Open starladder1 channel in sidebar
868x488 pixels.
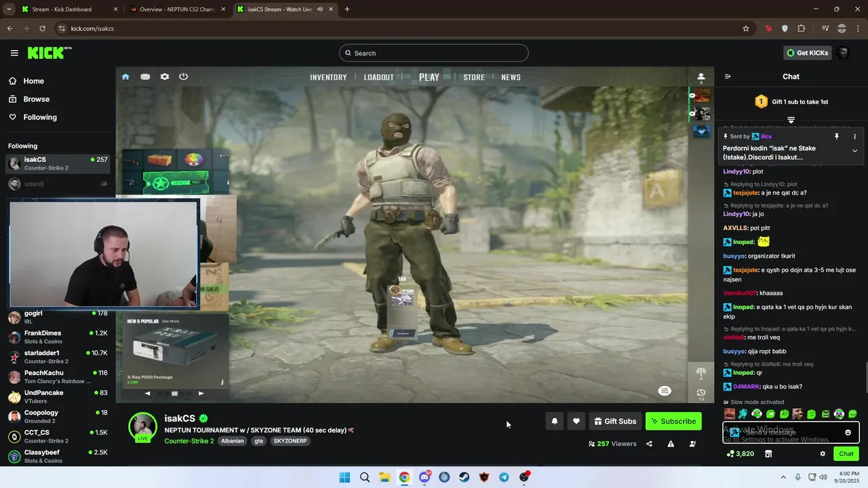[58, 357]
